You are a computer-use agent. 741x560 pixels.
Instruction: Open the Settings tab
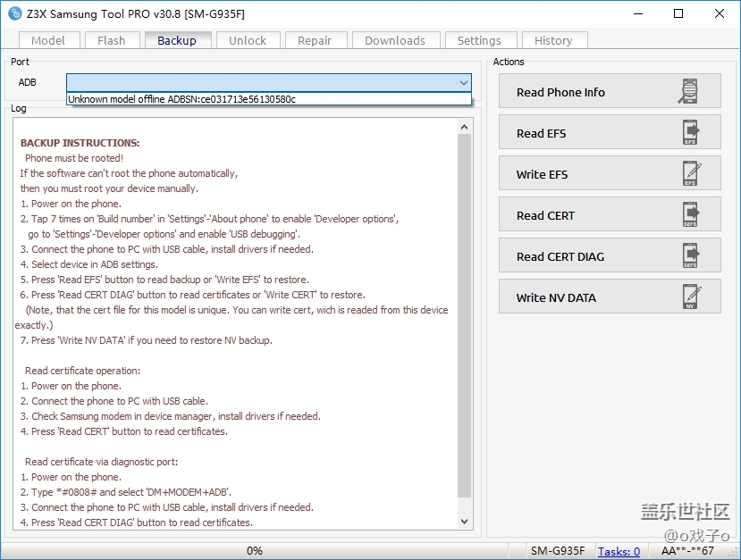point(479,40)
